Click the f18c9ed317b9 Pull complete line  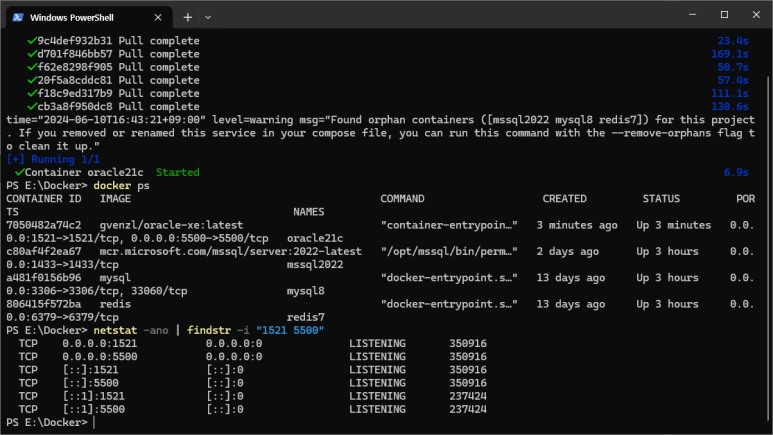tap(118, 94)
